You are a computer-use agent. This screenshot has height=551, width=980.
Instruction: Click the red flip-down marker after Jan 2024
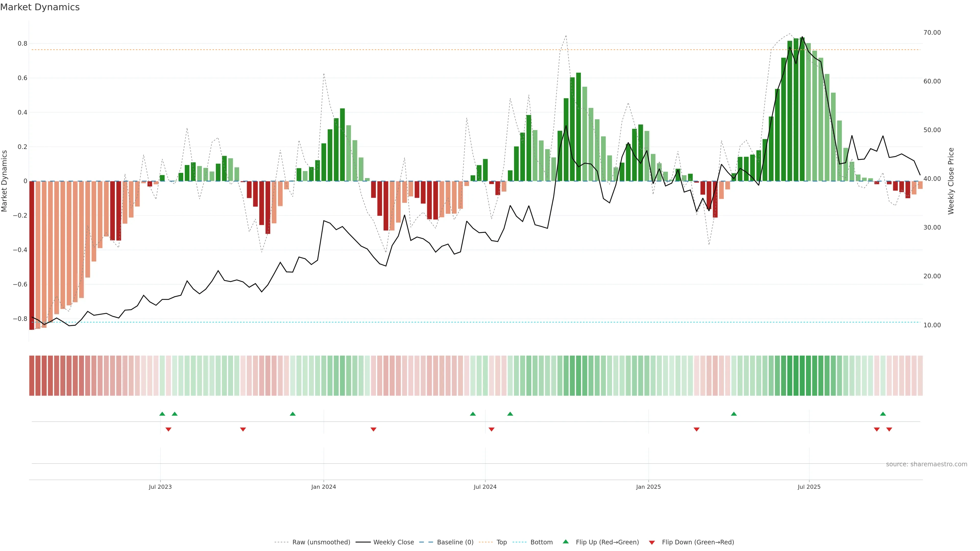click(373, 429)
